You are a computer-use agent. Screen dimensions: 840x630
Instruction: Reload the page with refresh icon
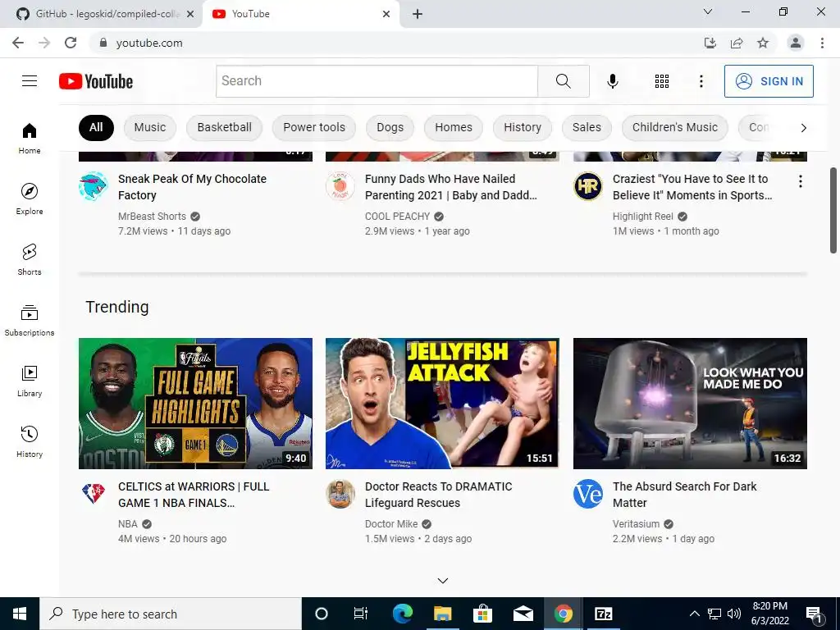(71, 43)
